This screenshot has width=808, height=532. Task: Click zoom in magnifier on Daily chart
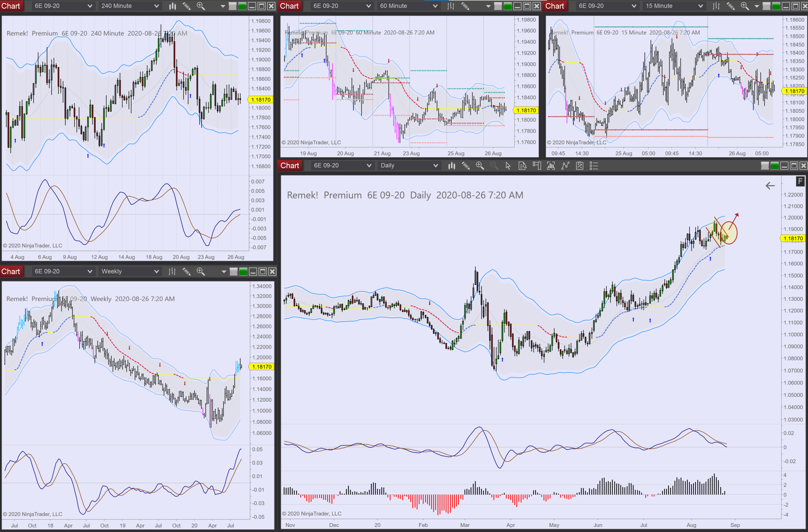(x=480, y=166)
